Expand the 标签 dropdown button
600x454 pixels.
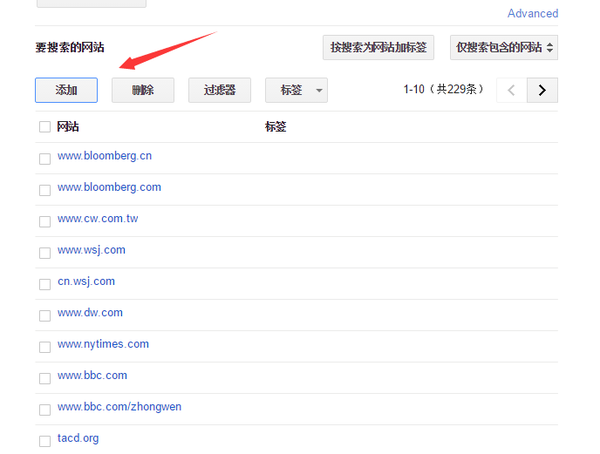coord(296,90)
